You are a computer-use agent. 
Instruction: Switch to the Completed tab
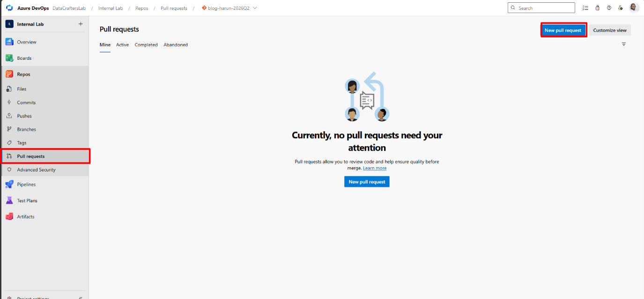146,45
